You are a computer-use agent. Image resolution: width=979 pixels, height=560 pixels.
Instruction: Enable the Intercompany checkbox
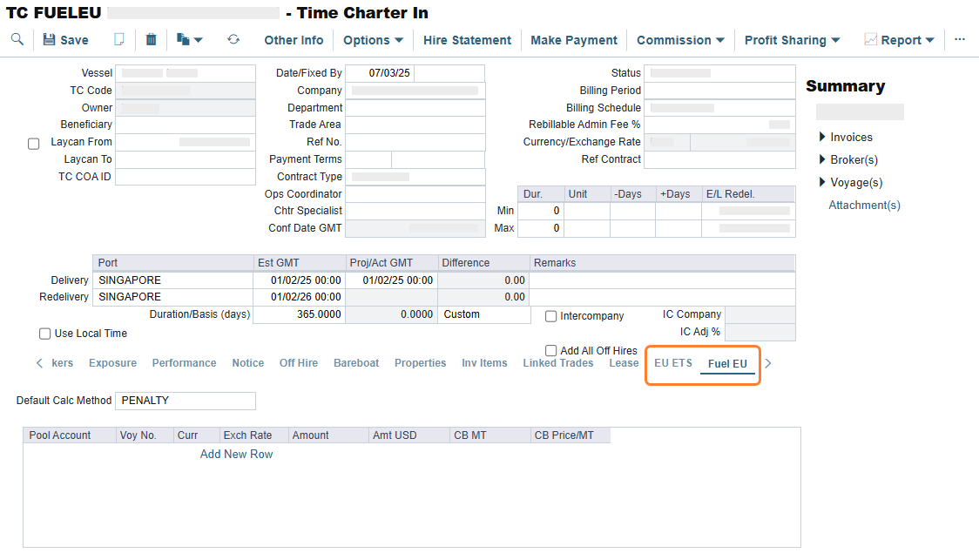pos(551,316)
